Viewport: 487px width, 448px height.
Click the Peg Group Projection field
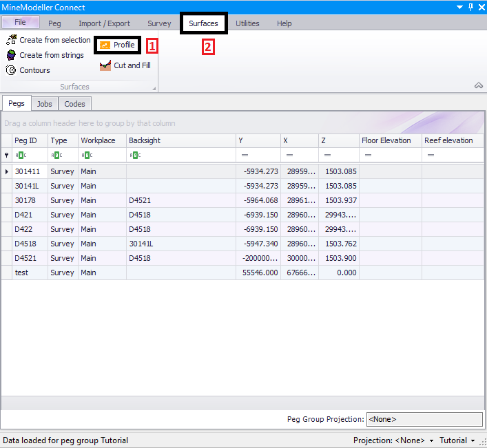[424, 419]
